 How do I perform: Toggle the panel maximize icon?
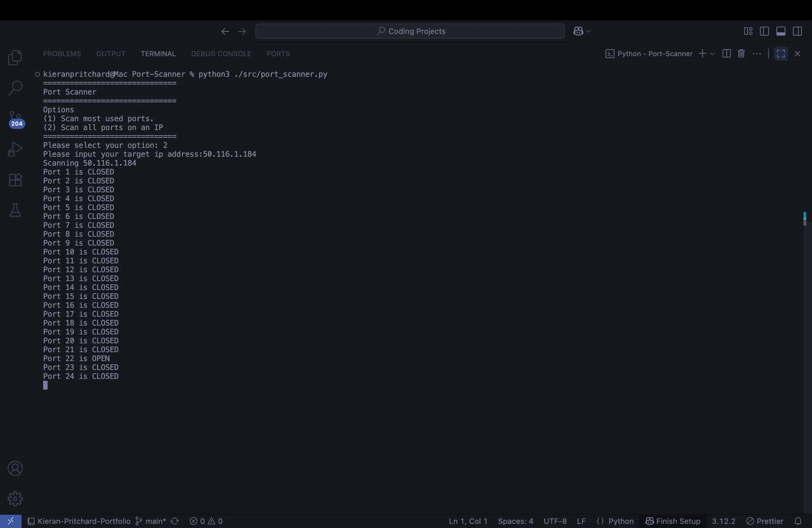click(781, 54)
